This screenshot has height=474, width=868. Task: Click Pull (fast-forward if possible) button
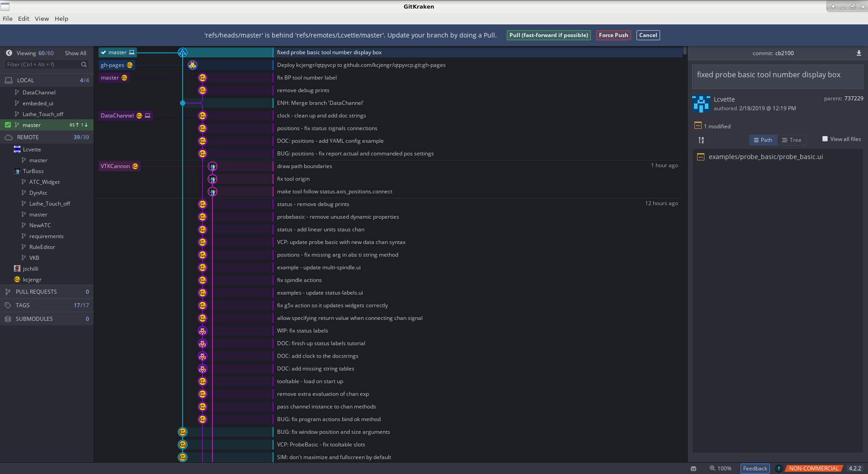pyautogui.click(x=548, y=35)
